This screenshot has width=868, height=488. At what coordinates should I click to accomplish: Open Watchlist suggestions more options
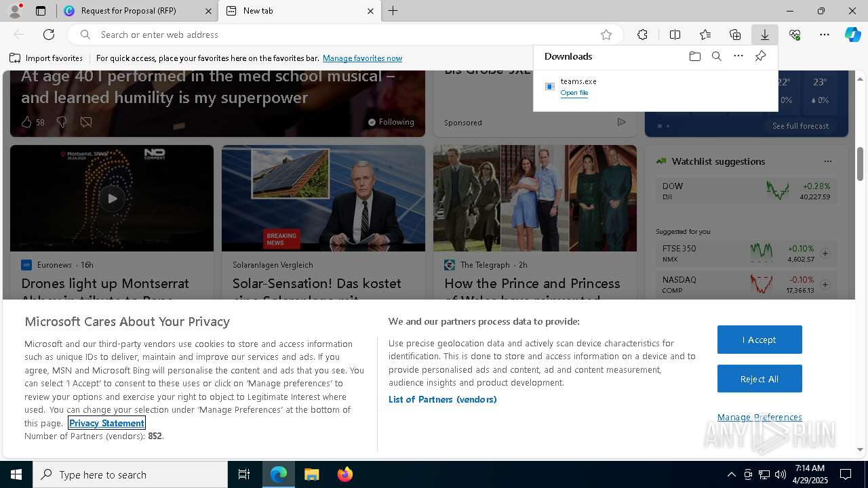827,161
